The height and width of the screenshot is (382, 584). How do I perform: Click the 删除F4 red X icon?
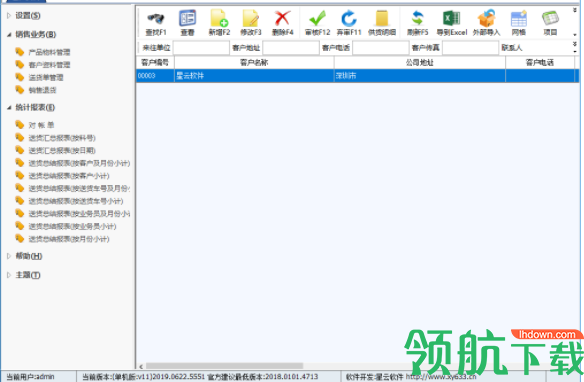coord(283,18)
